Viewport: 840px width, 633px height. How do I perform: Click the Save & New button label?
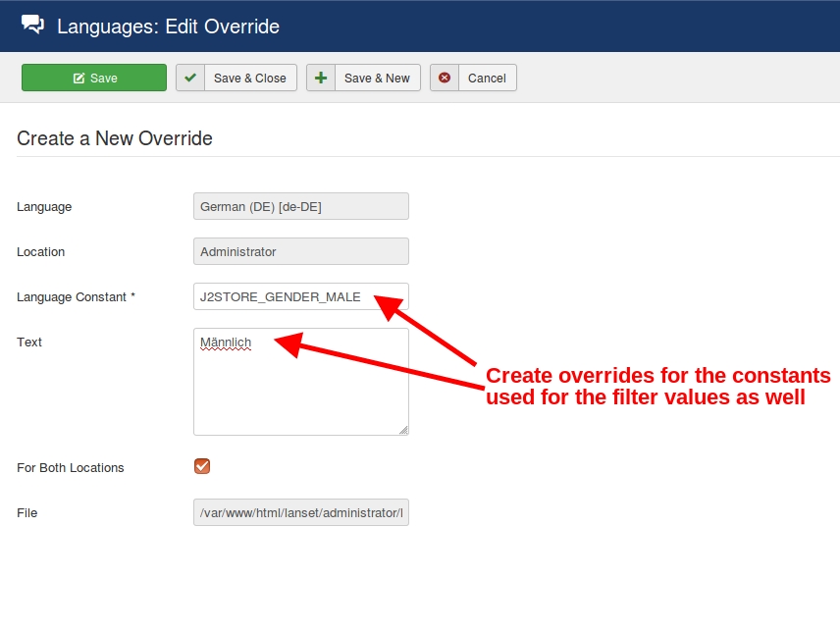pyautogui.click(x=377, y=79)
